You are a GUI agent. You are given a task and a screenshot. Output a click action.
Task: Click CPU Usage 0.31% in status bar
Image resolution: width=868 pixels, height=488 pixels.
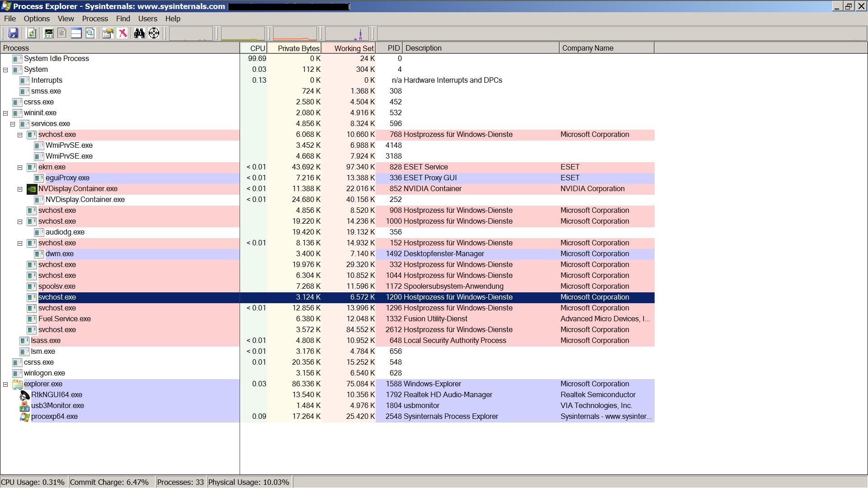coord(33,482)
